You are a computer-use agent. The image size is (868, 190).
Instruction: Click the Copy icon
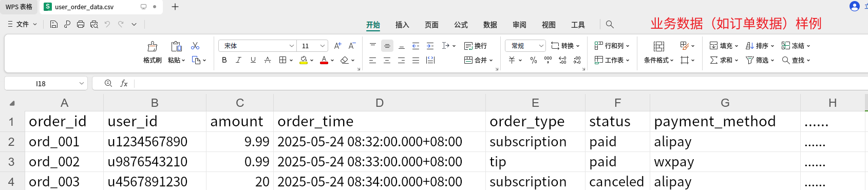click(x=196, y=60)
